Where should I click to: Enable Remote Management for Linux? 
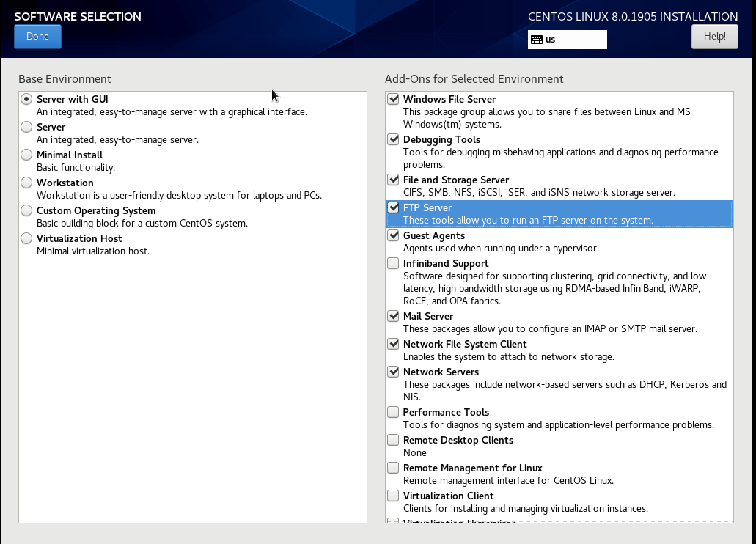pyautogui.click(x=392, y=468)
